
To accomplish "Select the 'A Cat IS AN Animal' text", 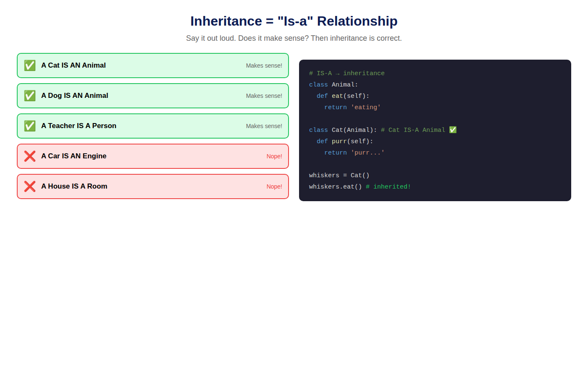I will tap(73, 66).
